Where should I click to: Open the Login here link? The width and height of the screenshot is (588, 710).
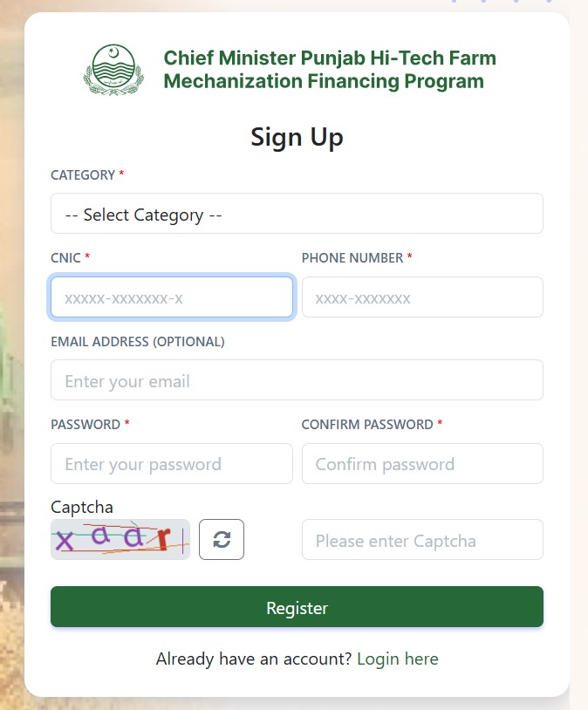pyautogui.click(x=398, y=659)
